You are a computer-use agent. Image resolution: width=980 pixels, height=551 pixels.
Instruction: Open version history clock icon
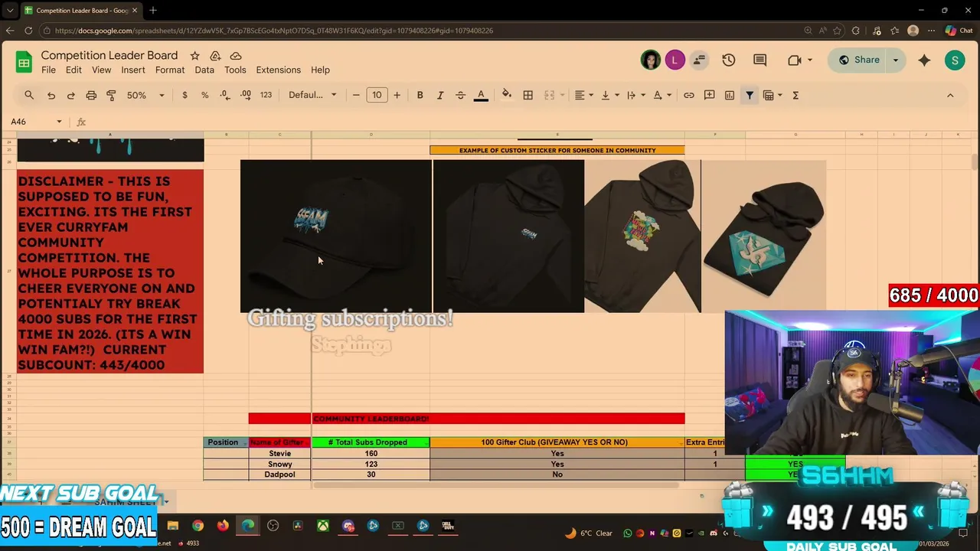click(x=728, y=60)
